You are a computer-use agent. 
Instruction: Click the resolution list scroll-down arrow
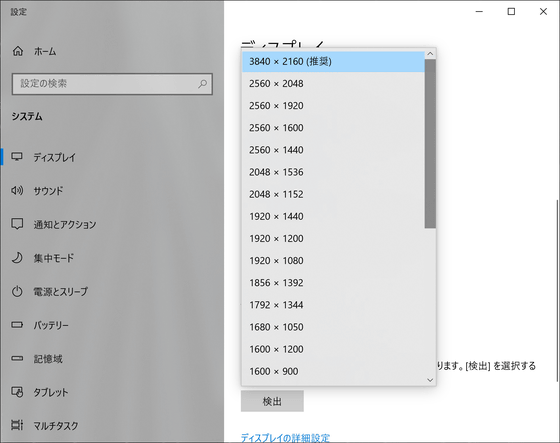click(430, 380)
